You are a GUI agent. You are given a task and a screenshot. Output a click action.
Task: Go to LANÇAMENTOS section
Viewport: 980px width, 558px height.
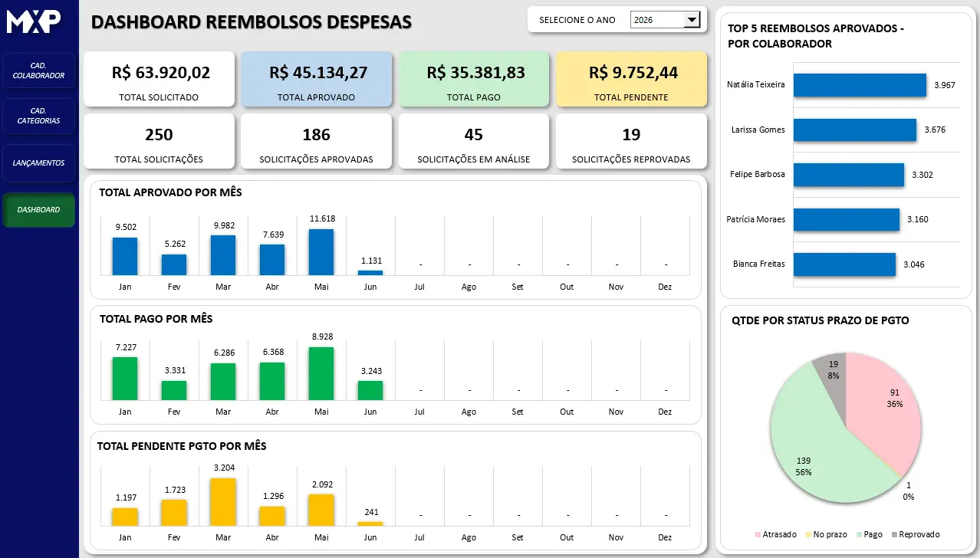tap(38, 162)
